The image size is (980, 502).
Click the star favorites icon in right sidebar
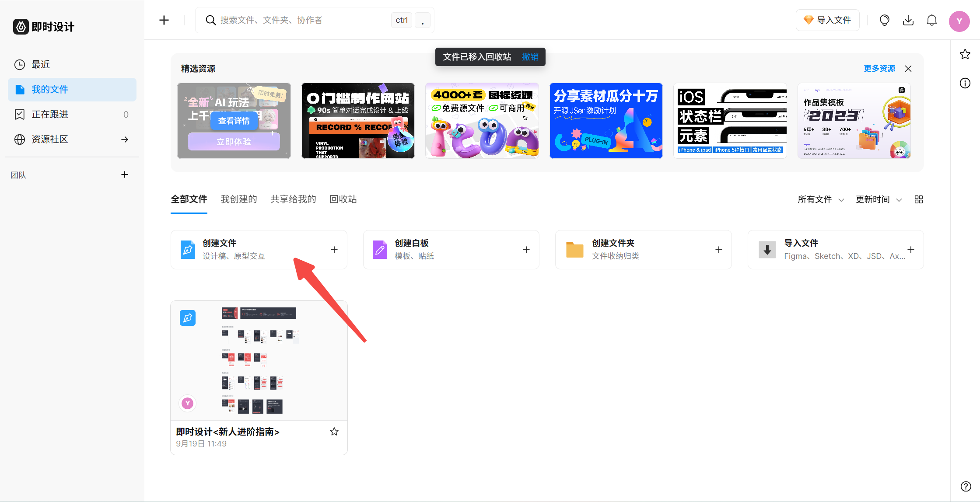click(x=965, y=54)
